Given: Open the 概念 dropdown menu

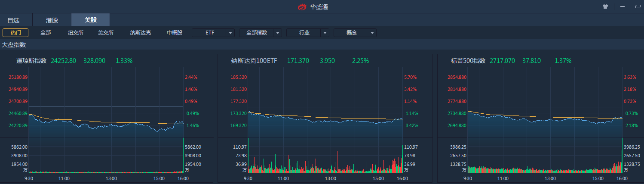Looking at the screenshot, I should (x=372, y=33).
